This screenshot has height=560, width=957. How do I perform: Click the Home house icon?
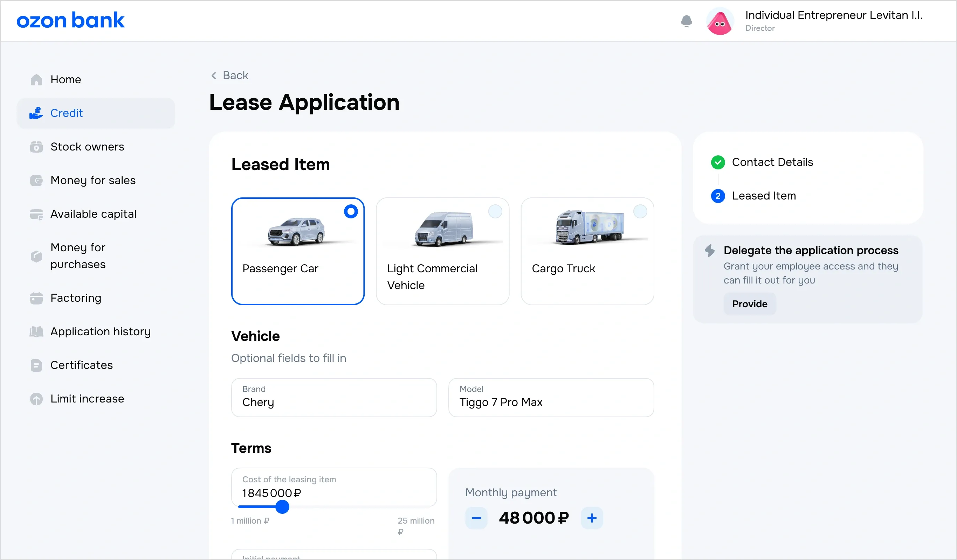36,80
